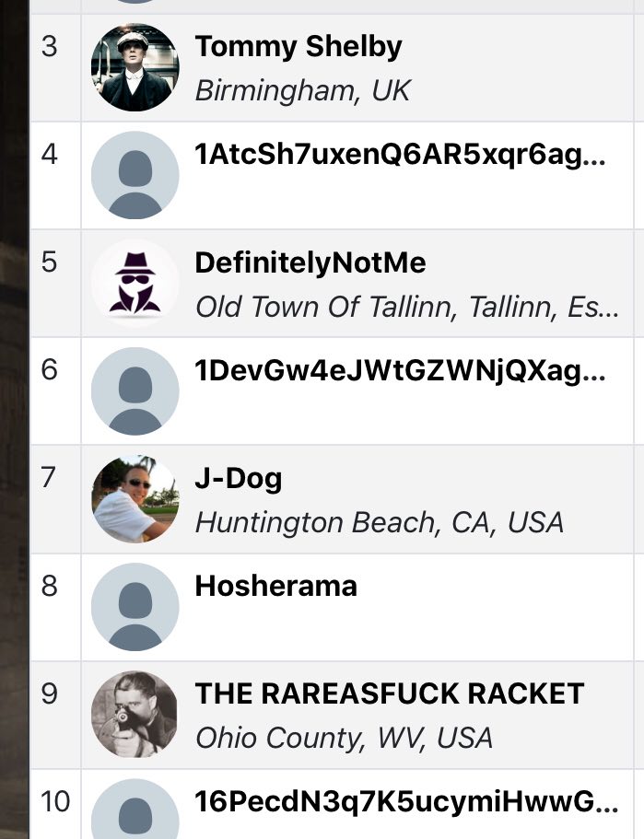Open the Hosherama username link
The height and width of the screenshot is (839, 644).
[x=275, y=586]
